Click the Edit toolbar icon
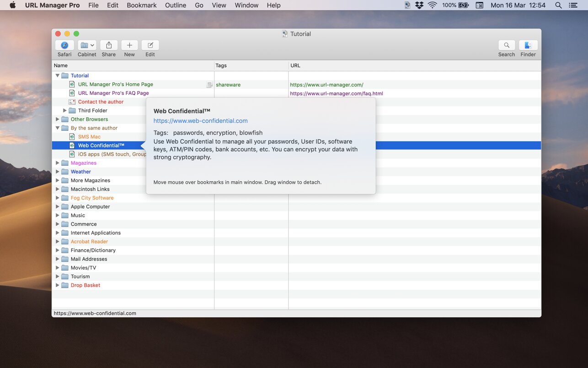This screenshot has height=368, width=588. [150, 45]
